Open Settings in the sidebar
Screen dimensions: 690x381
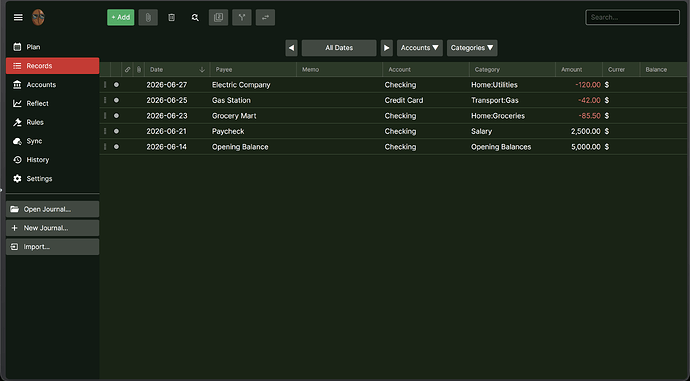click(52, 179)
